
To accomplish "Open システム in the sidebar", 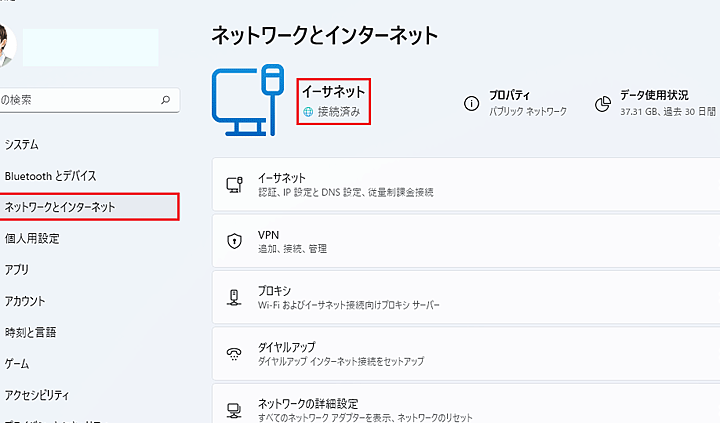I will [x=22, y=145].
